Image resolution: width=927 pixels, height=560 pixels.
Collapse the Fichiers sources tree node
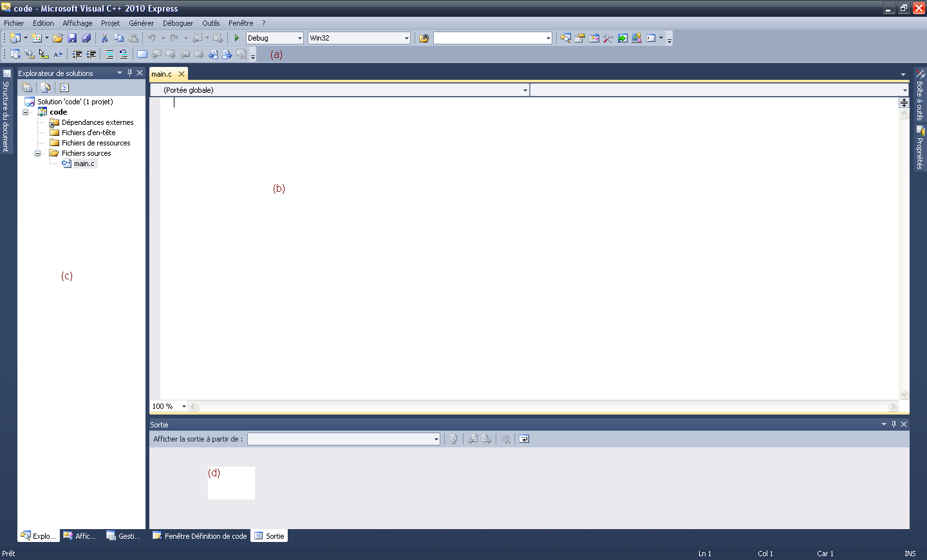coord(37,153)
